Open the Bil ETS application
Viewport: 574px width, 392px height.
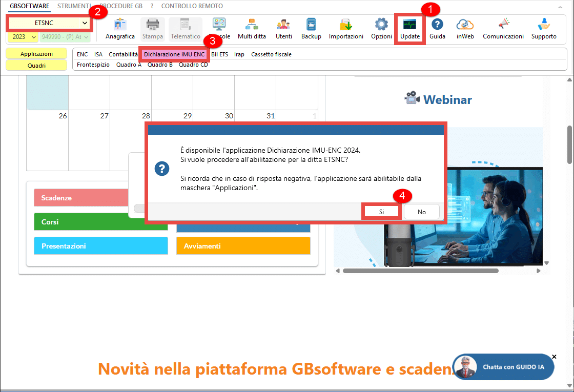click(220, 54)
